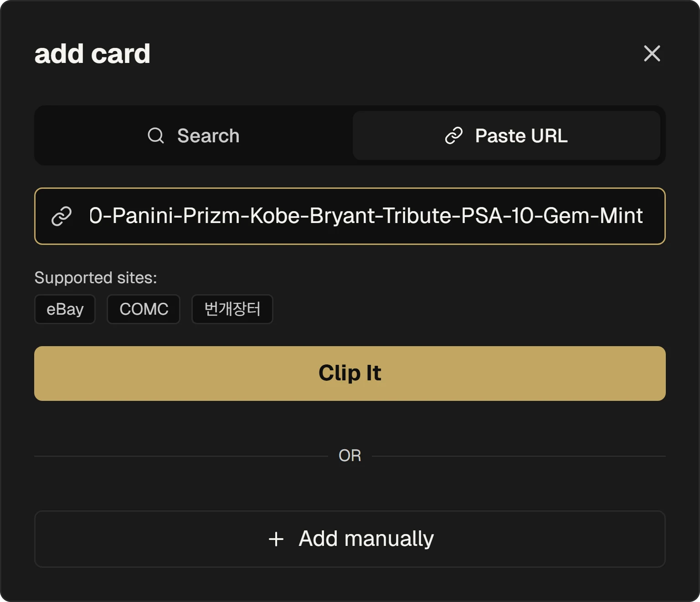Close the add card dialog
This screenshot has width=700, height=602.
click(x=652, y=53)
